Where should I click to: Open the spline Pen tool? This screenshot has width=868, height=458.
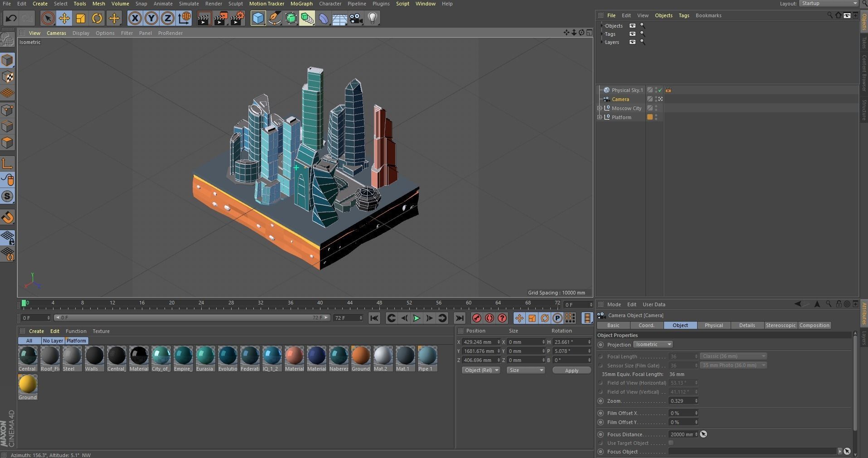tap(274, 19)
